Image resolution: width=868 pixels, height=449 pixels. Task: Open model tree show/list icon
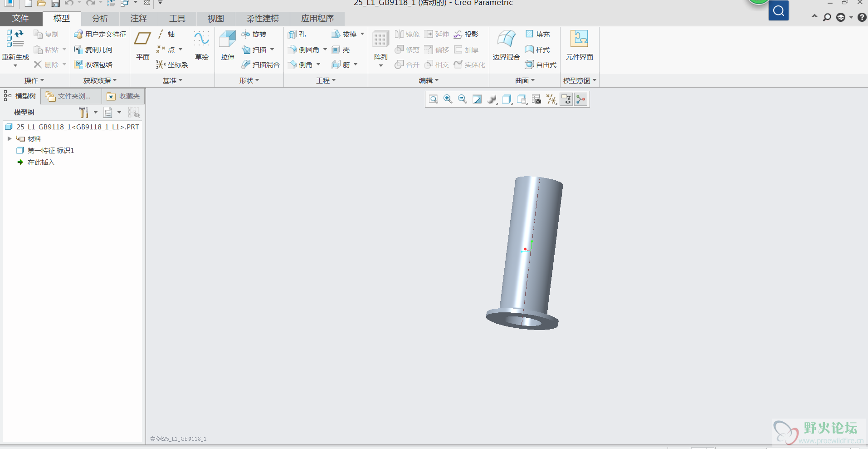tap(108, 112)
